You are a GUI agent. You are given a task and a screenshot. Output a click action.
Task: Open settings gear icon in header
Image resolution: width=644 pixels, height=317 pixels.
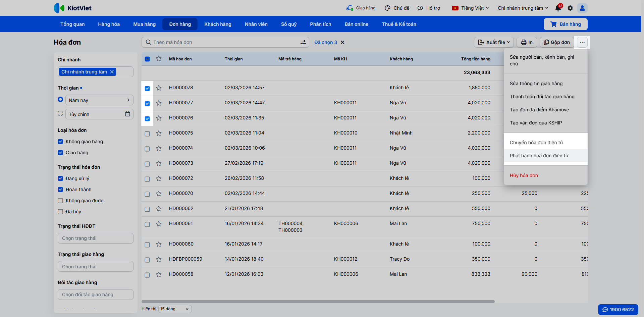coord(570,8)
